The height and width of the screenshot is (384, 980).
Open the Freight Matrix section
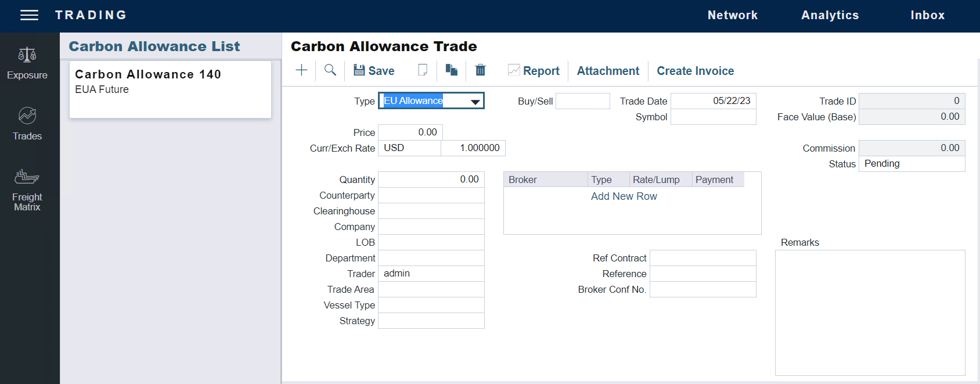pyautogui.click(x=27, y=189)
